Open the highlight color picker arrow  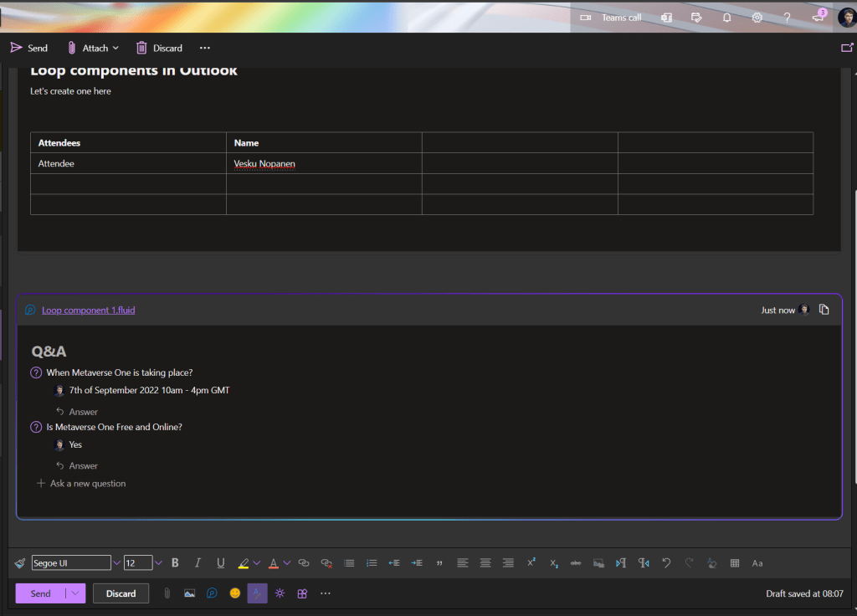pyautogui.click(x=257, y=563)
